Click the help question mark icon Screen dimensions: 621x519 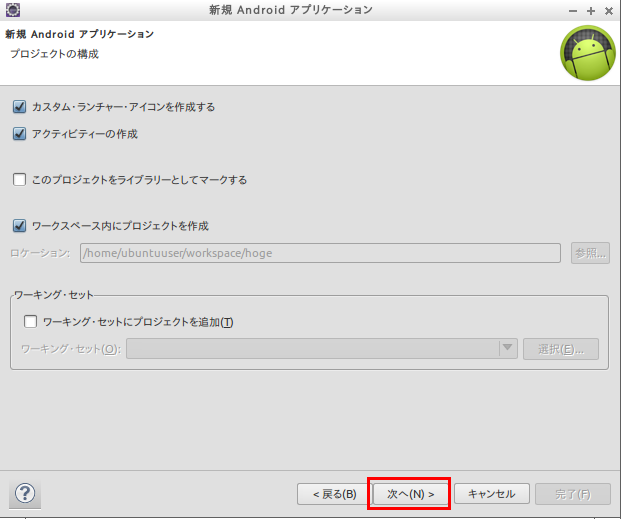click(x=25, y=494)
